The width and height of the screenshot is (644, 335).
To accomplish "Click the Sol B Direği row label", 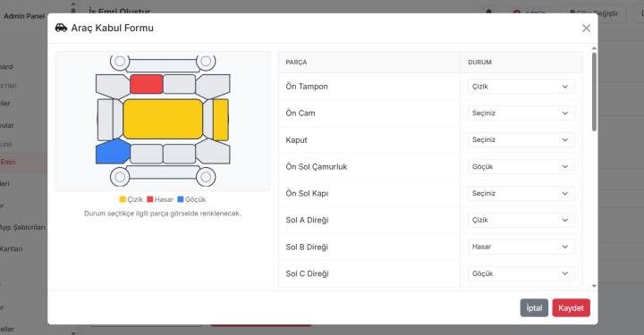I will 307,247.
